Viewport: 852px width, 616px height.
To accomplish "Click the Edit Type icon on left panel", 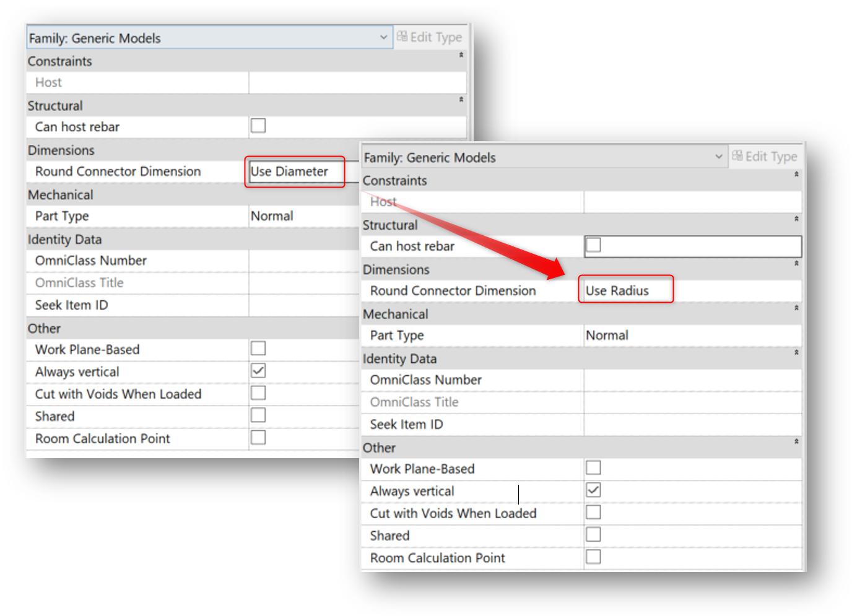I will pyautogui.click(x=401, y=37).
